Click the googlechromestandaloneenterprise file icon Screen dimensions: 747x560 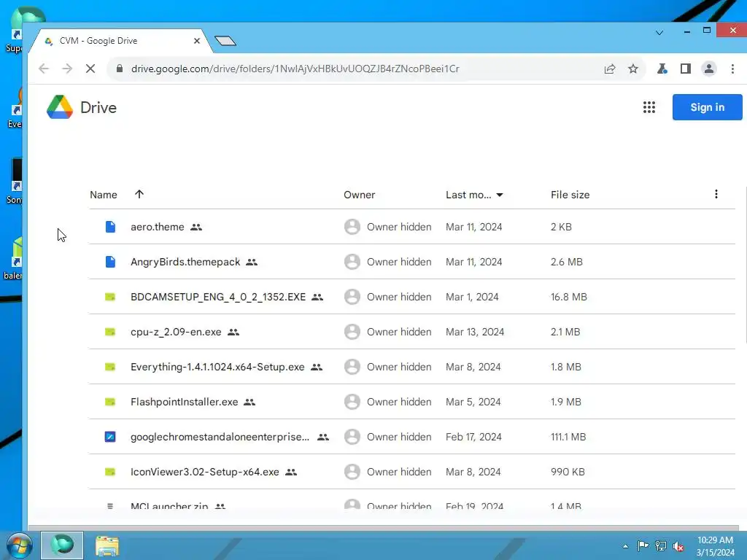[x=110, y=437]
